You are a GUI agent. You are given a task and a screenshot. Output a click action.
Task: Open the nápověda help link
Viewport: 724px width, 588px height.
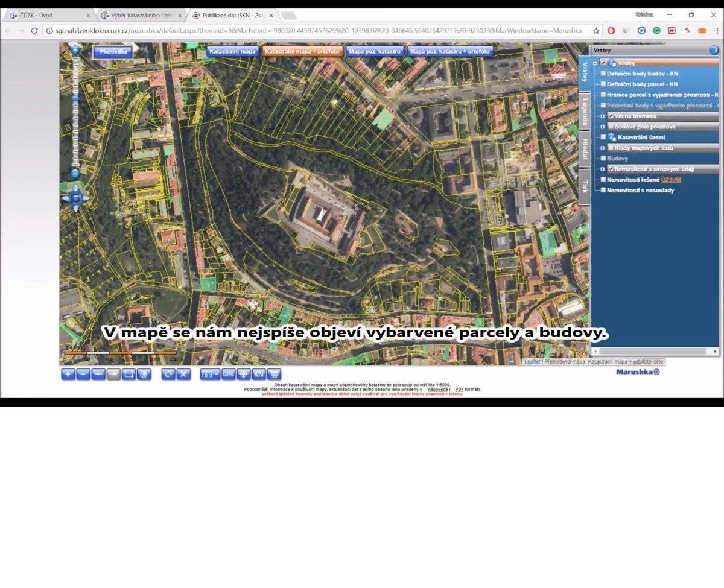pyautogui.click(x=438, y=390)
